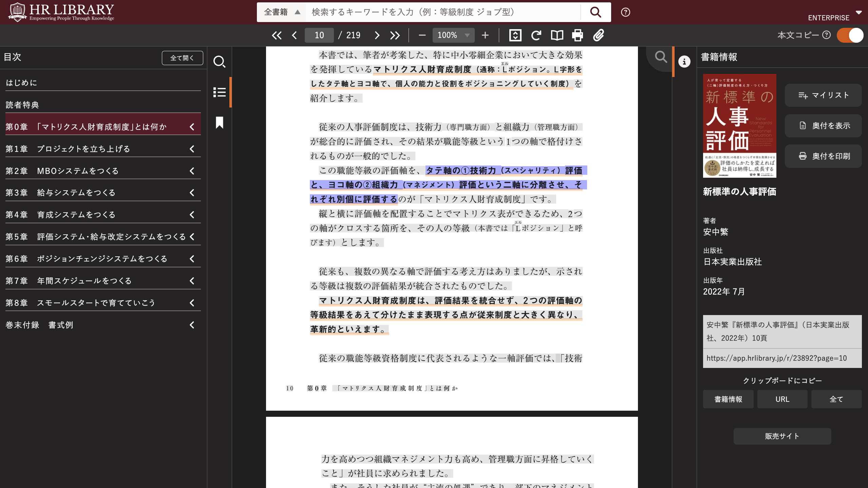
Task: Open the sidebar in-book search
Action: click(x=220, y=62)
